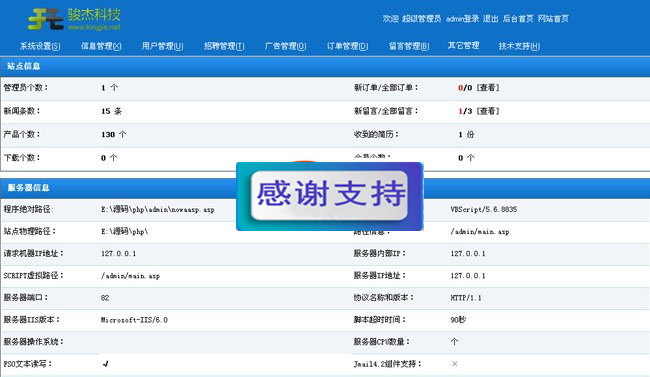
Task: Select the 新订单/全部订单 label
Action: point(386,88)
